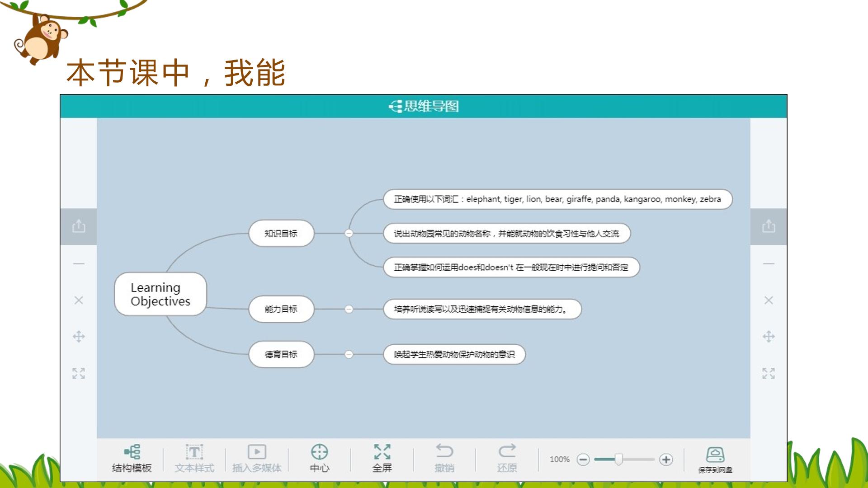
Task: Redo with the 还原 arrow icon
Action: pos(507,451)
